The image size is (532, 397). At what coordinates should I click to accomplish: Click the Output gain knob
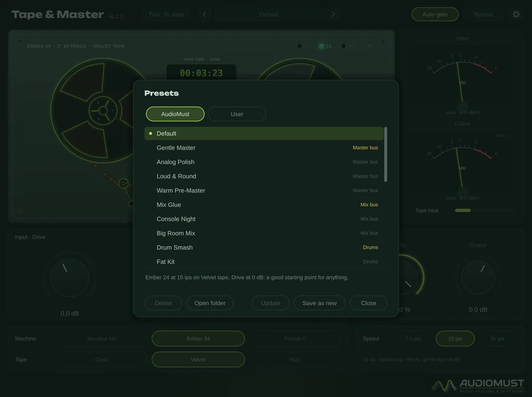pos(478,277)
